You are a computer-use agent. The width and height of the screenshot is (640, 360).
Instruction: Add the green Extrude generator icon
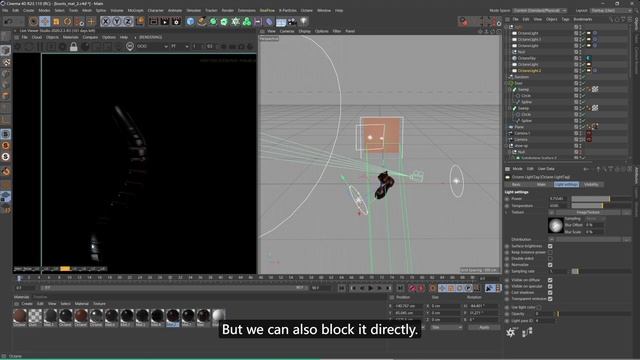click(x=224, y=21)
